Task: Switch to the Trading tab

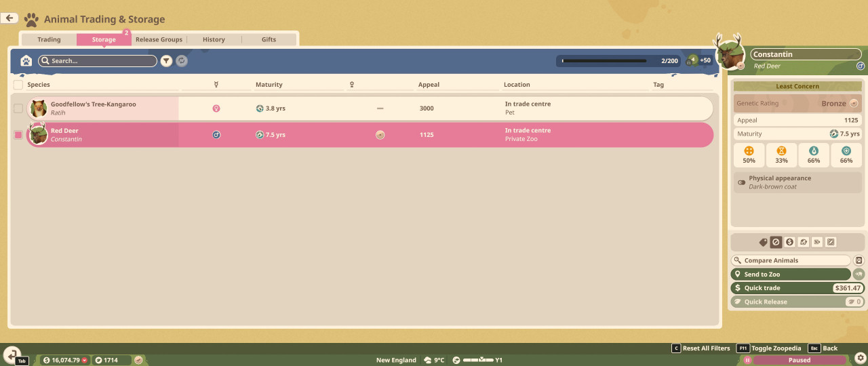Action: 49,39
